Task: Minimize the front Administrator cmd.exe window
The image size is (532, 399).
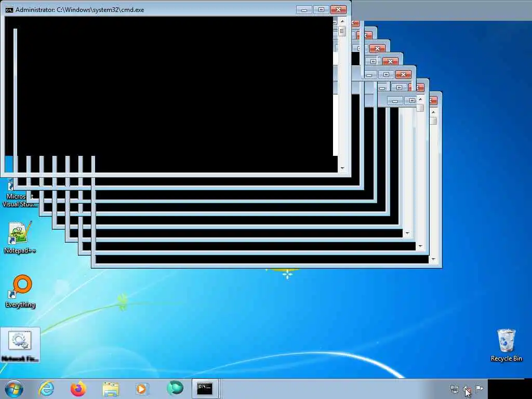Action: (304, 10)
